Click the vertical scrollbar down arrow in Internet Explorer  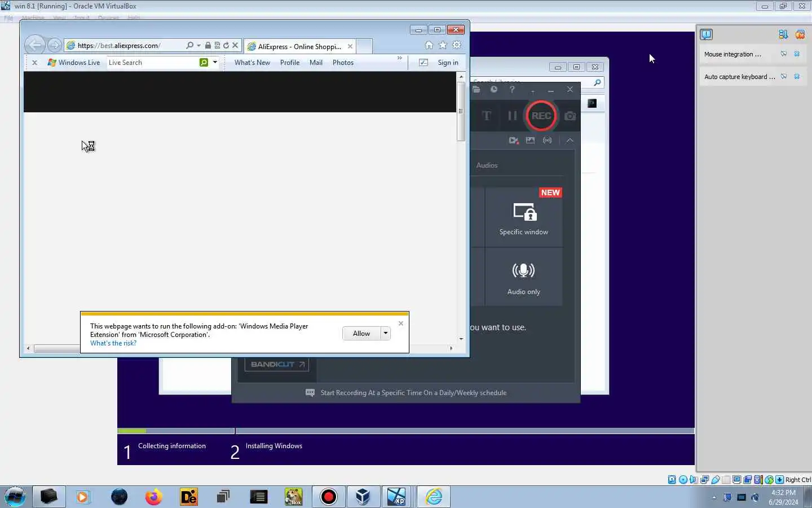pos(461,339)
